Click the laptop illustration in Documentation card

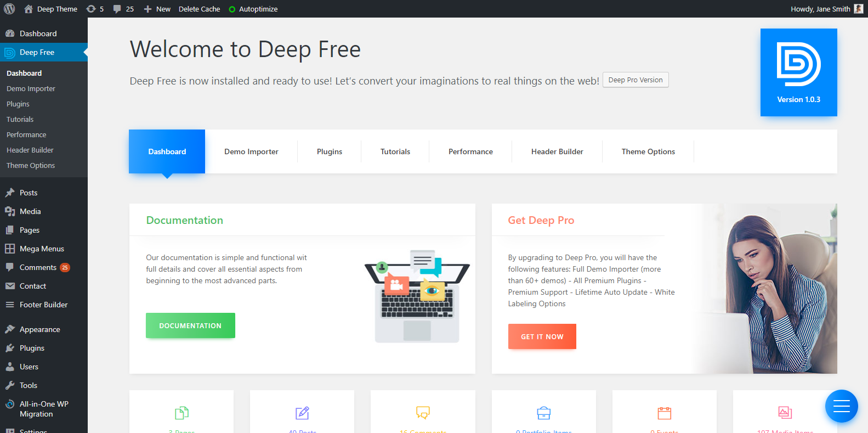click(x=417, y=296)
